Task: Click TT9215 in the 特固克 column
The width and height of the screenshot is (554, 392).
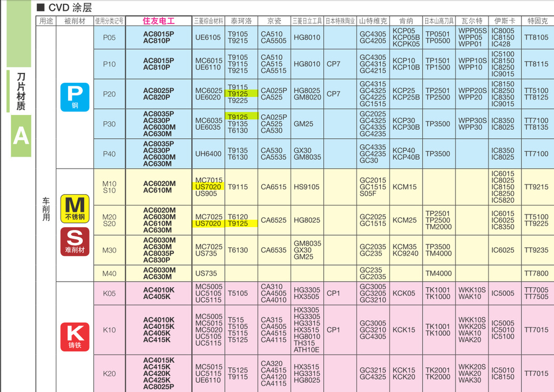Action: [x=536, y=187]
